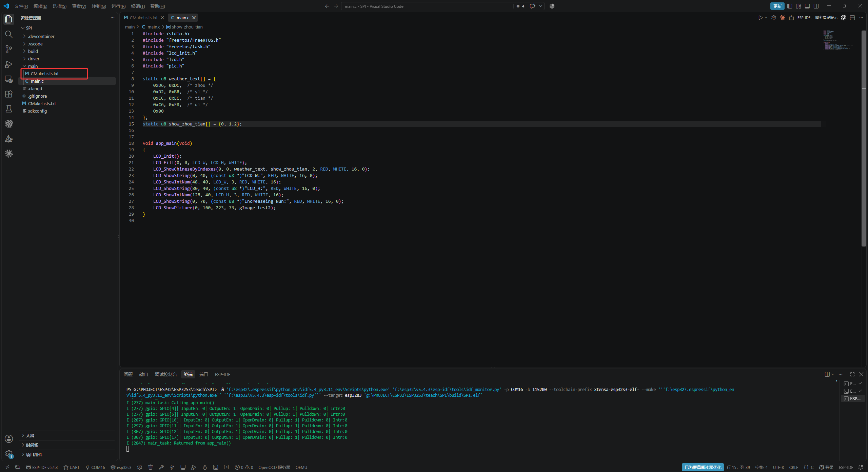Toggle the bottom panel layout button
Image resolution: width=868 pixels, height=472 pixels.
pyautogui.click(x=807, y=6)
